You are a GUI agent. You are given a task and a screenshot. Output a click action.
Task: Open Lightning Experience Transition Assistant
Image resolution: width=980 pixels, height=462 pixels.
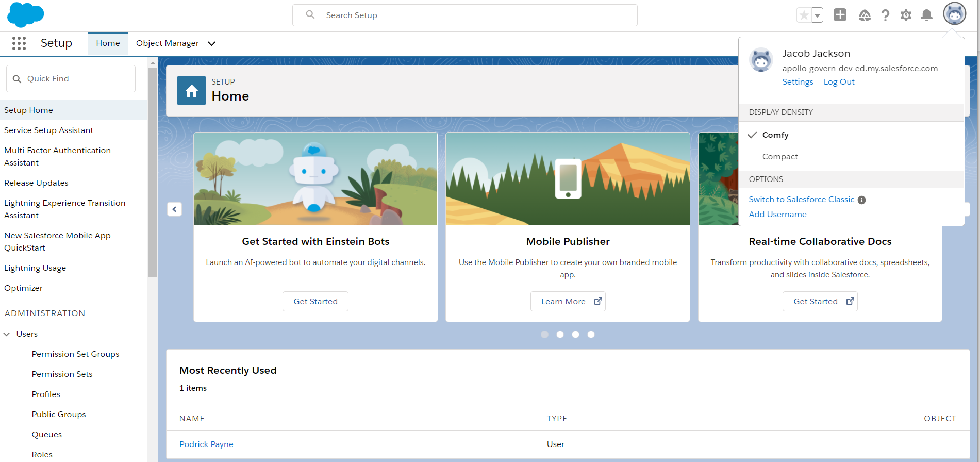(x=64, y=209)
